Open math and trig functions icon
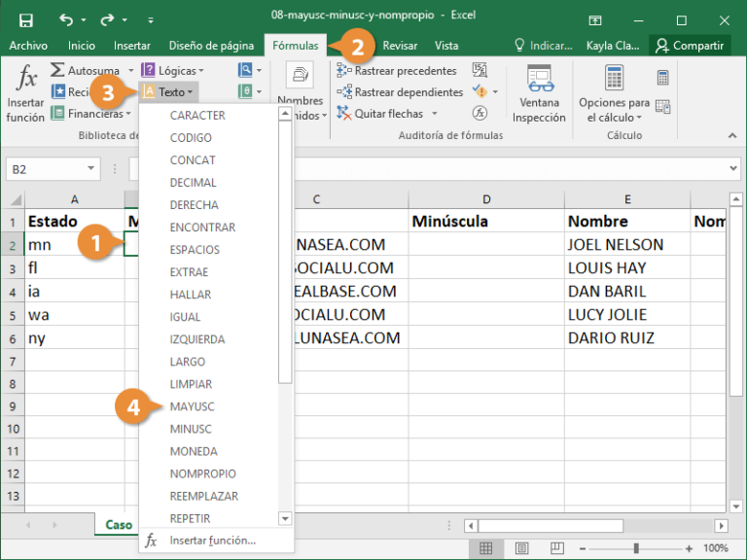The width and height of the screenshot is (747, 560). point(245,91)
